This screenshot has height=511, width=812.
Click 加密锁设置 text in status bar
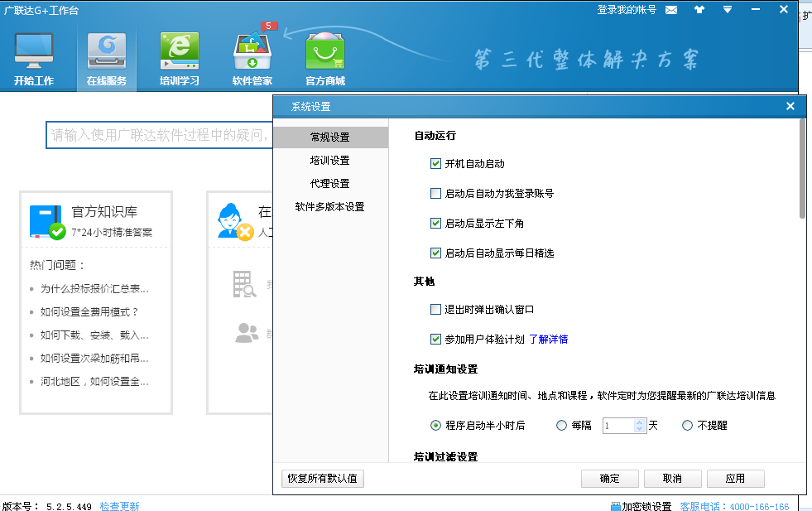point(646,506)
